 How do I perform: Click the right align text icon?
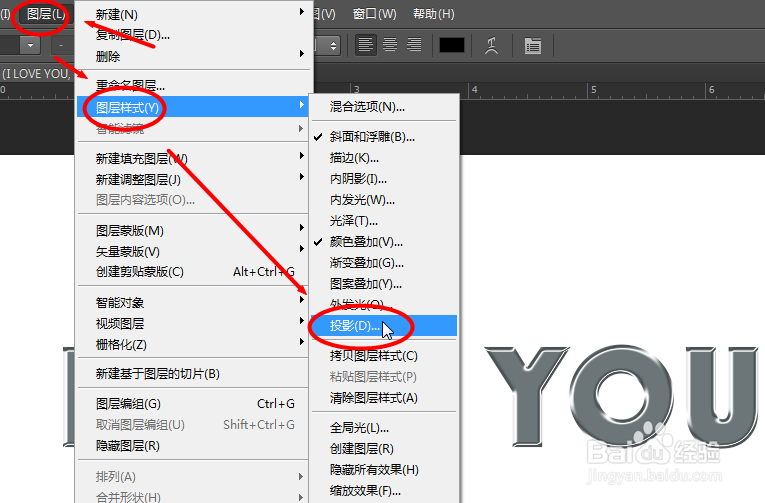[414, 45]
